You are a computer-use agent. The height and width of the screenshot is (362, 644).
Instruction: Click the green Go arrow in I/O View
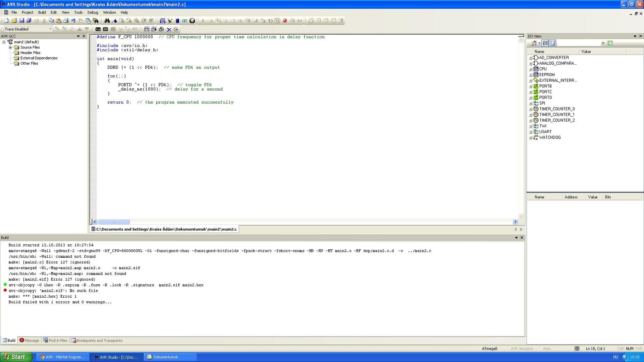[x=610, y=43]
